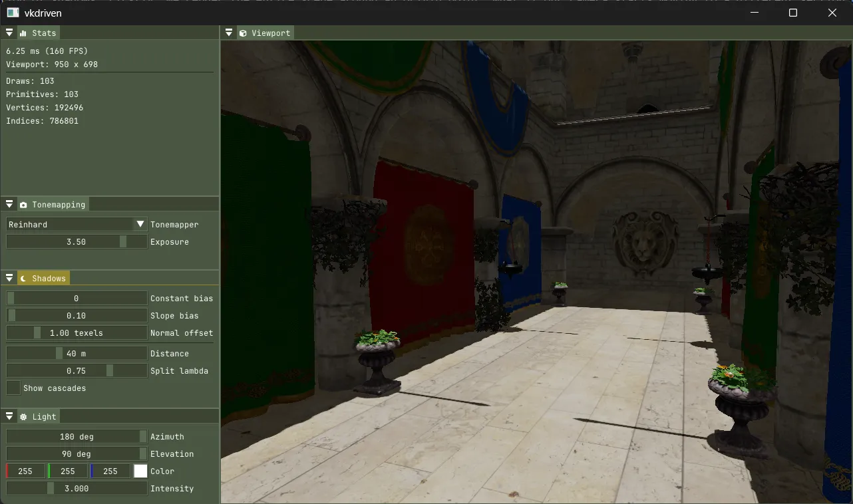The height and width of the screenshot is (504, 853).
Task: Click the vkdriven app icon in title bar
Action: coord(13,13)
